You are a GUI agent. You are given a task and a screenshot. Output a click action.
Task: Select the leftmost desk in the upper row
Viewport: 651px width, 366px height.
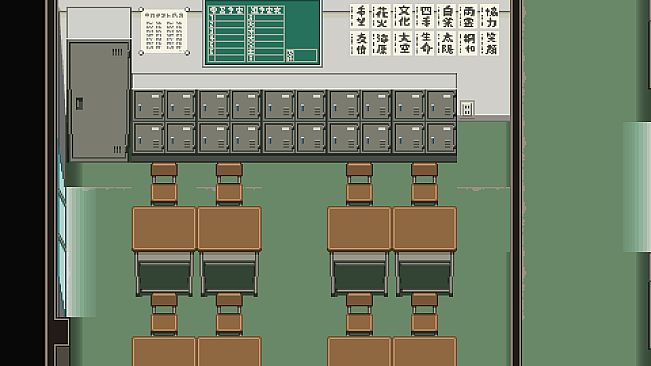pyautogui.click(x=164, y=229)
